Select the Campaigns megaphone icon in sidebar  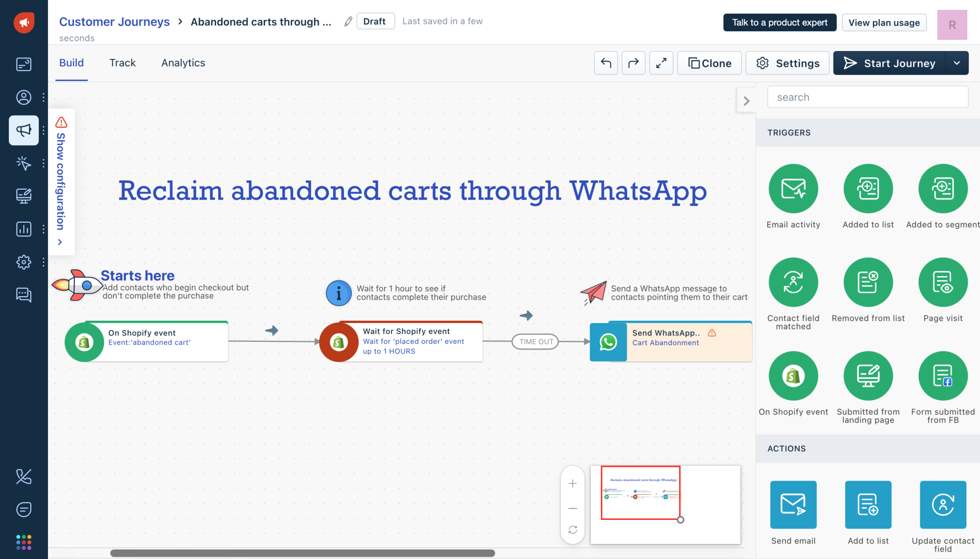[24, 130]
